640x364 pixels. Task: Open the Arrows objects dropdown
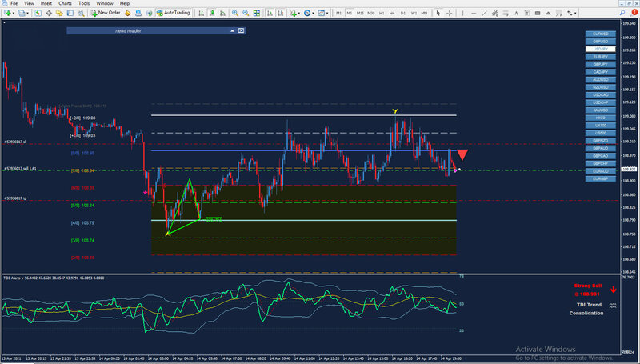pos(571,13)
